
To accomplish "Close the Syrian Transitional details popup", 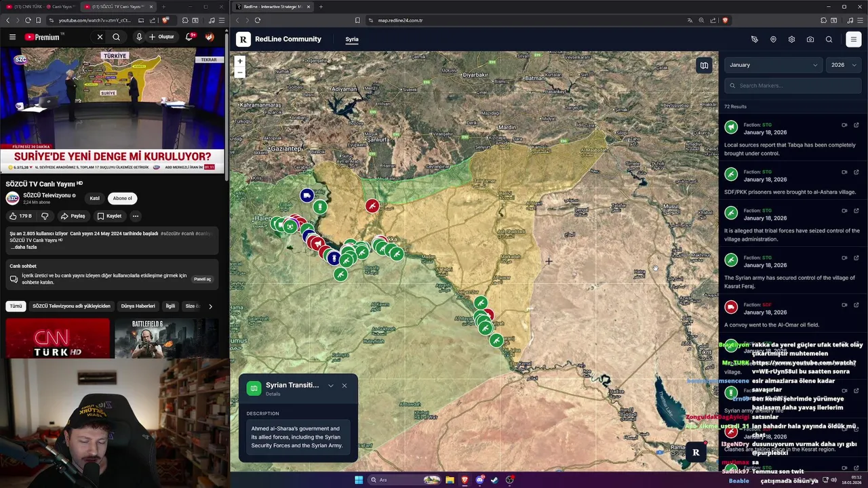I will tap(344, 386).
